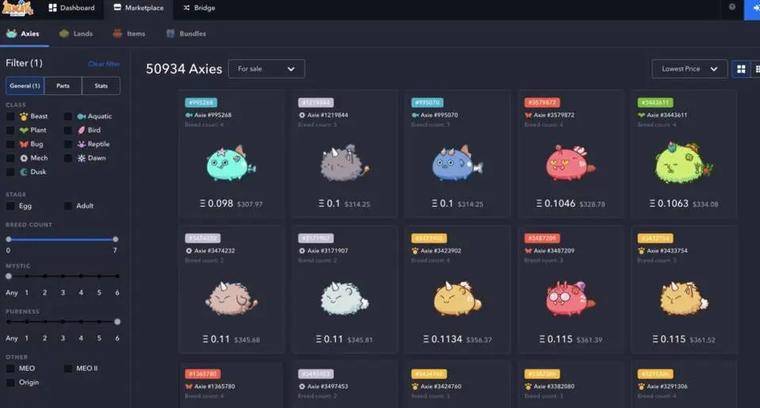760x408 pixels.
Task: Open Axie #995268 card image
Action: click(231, 163)
